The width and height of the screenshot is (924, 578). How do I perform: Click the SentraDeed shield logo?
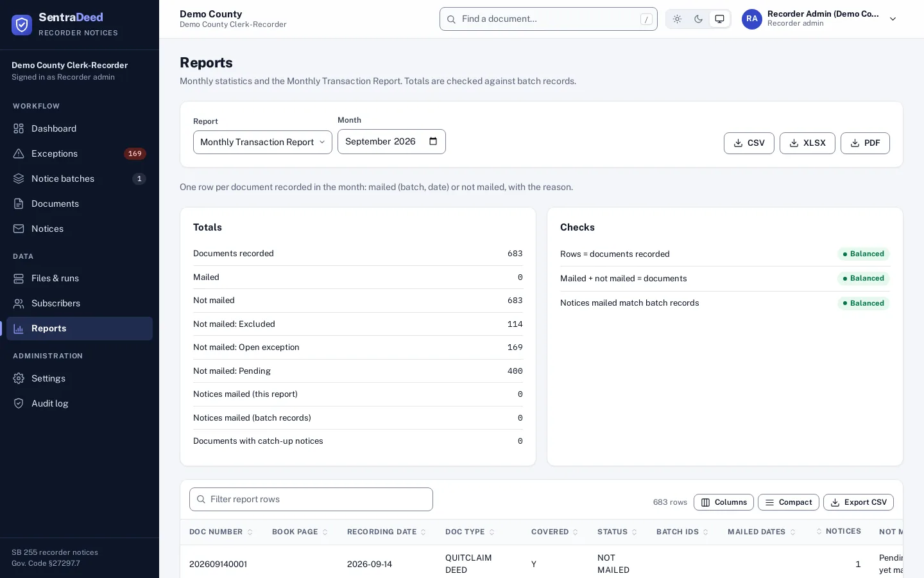coord(22,25)
